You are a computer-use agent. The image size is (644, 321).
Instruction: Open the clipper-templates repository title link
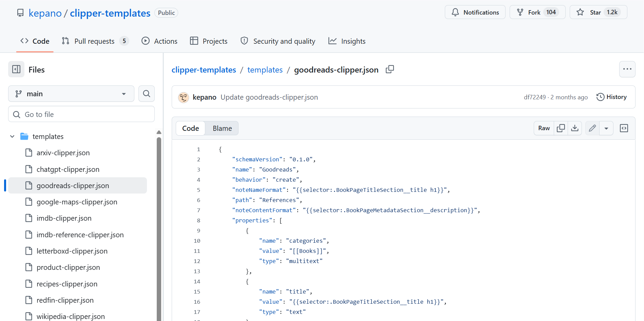(x=110, y=13)
